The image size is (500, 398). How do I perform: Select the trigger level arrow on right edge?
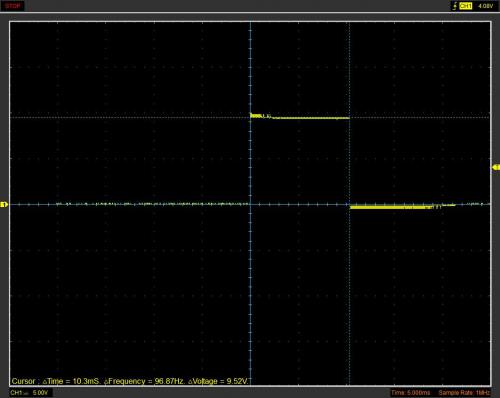496,167
